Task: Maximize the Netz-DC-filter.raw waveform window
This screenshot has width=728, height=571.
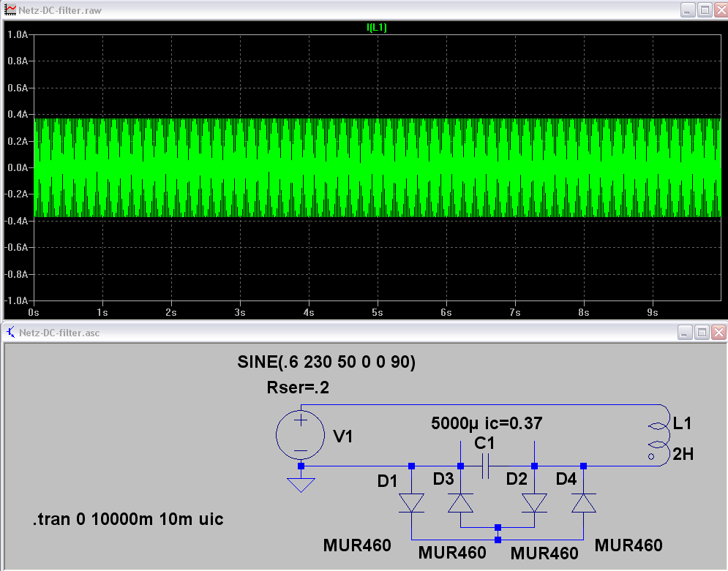Action: click(x=704, y=10)
